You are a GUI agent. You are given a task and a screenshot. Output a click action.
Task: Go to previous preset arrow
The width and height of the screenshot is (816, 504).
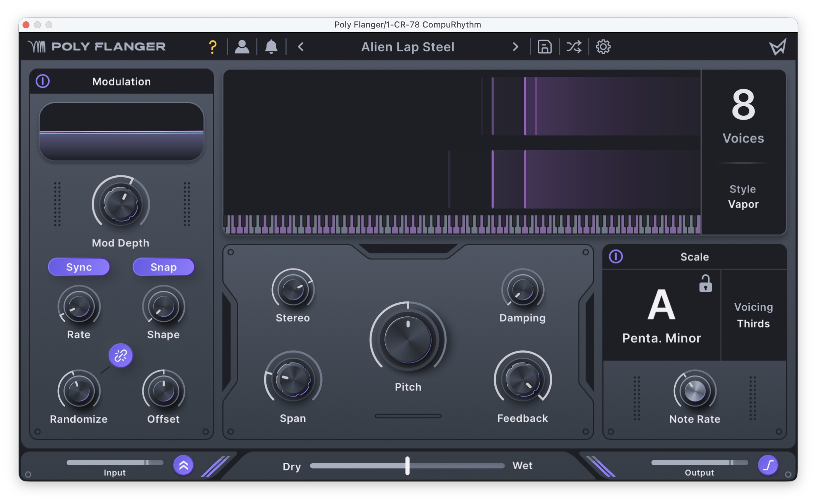coord(301,47)
